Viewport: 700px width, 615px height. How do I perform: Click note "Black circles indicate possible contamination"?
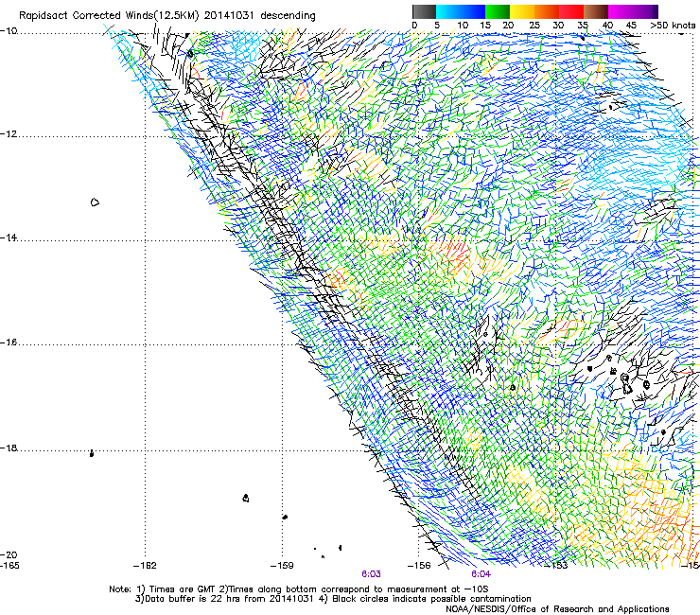[x=431, y=599]
